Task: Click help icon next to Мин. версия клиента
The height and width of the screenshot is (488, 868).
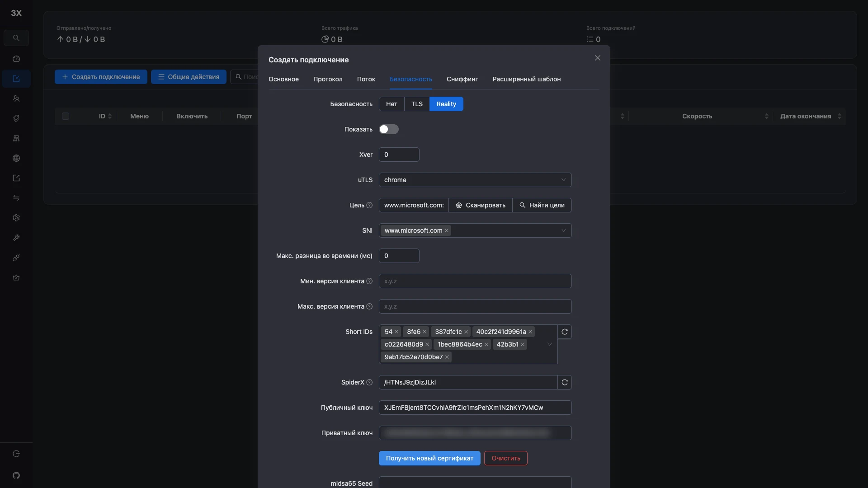Action: (x=369, y=281)
